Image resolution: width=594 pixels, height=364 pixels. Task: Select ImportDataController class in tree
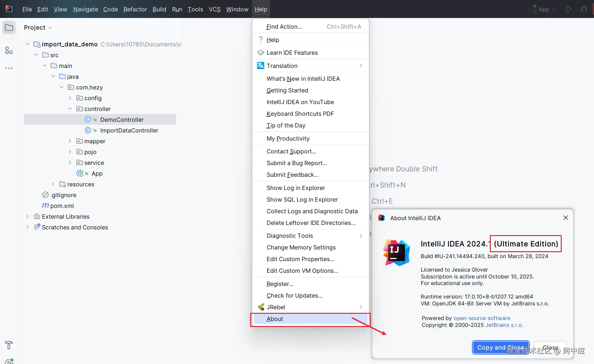coord(129,130)
